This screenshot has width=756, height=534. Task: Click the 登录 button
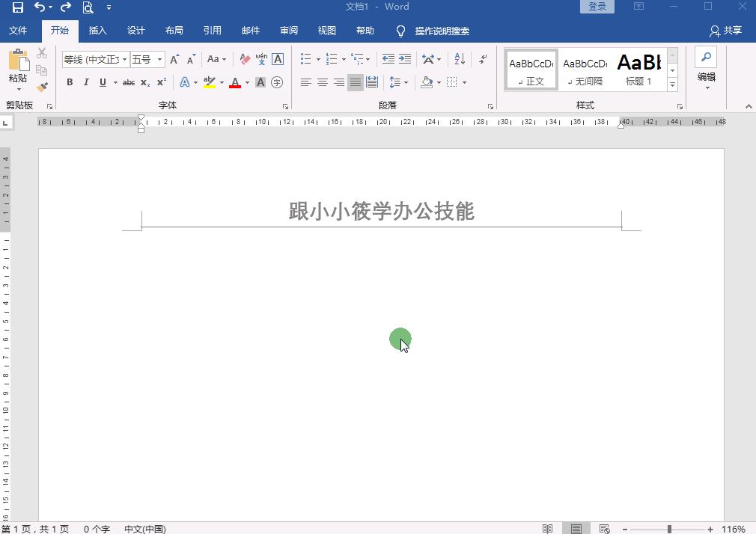point(597,6)
